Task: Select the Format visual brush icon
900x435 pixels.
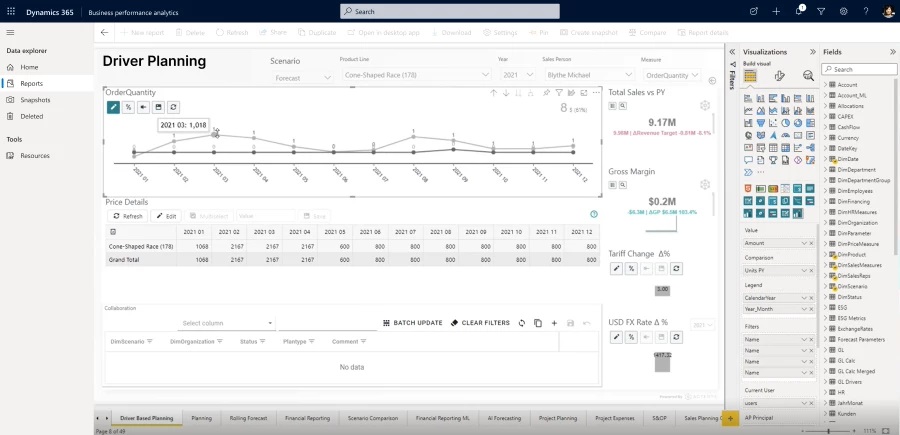Action: click(x=779, y=76)
